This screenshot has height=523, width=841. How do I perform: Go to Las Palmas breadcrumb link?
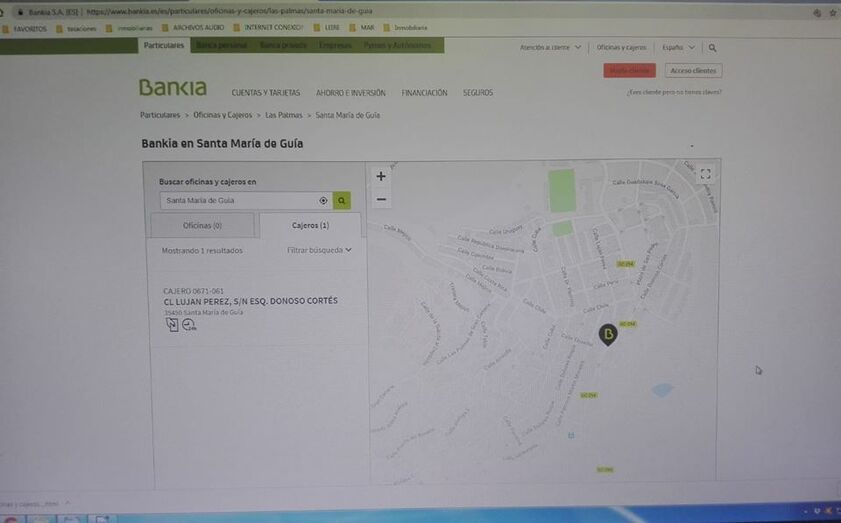pos(284,115)
